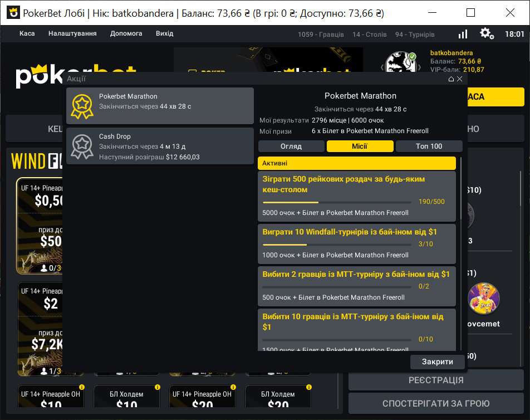Click the batkobandera username in header

pos(452,53)
